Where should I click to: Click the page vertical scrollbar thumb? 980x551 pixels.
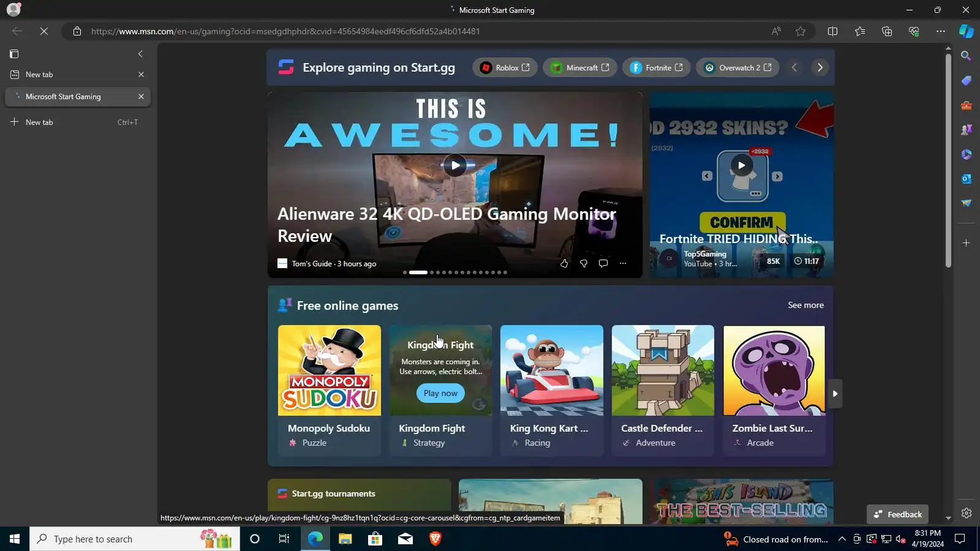click(x=948, y=160)
